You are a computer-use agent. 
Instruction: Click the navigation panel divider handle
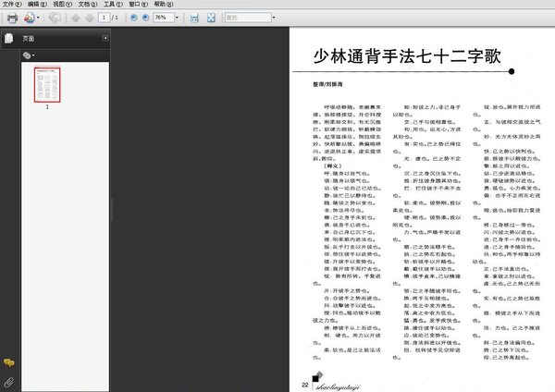(x=112, y=210)
